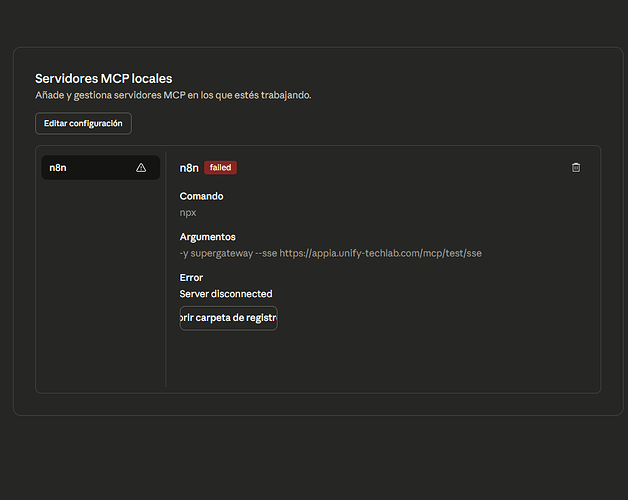
Task: Click the Server disconnected message
Action: 226,294
